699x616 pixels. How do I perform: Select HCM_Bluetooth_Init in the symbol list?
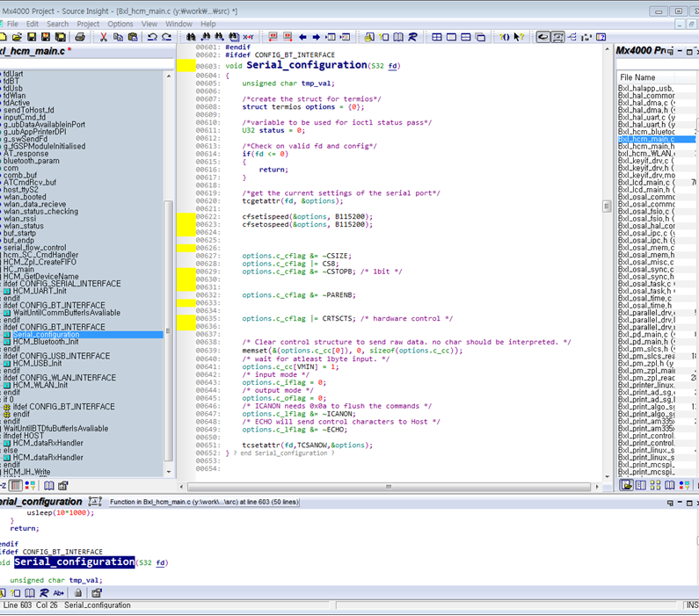tap(46, 342)
